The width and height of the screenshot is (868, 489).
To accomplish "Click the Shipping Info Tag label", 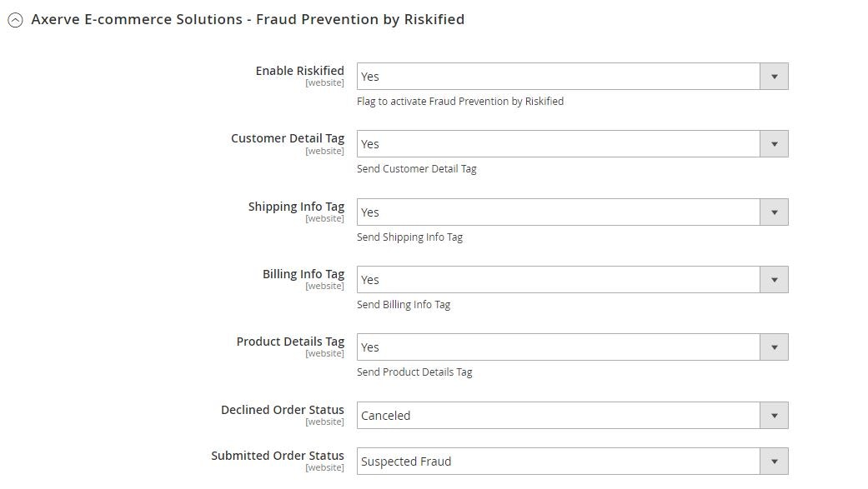I will point(296,207).
